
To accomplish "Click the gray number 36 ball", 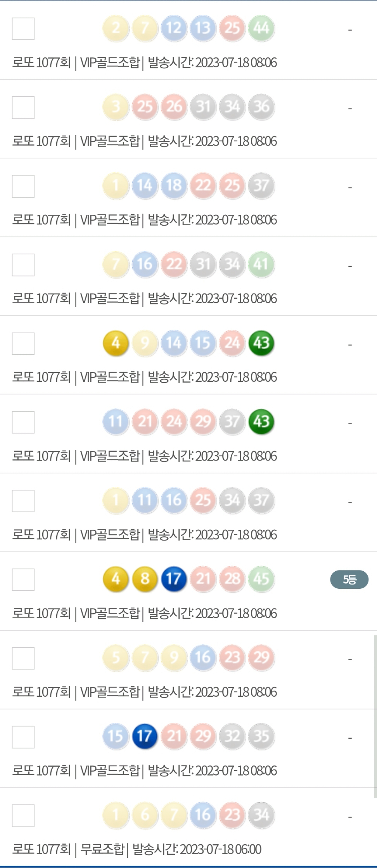I will (x=261, y=107).
